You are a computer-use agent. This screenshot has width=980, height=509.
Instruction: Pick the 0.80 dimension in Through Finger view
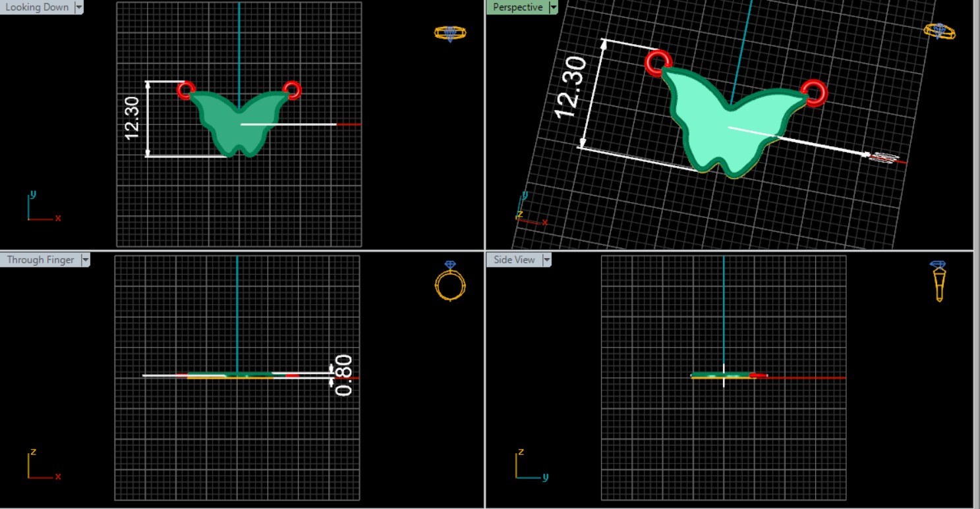(x=344, y=375)
